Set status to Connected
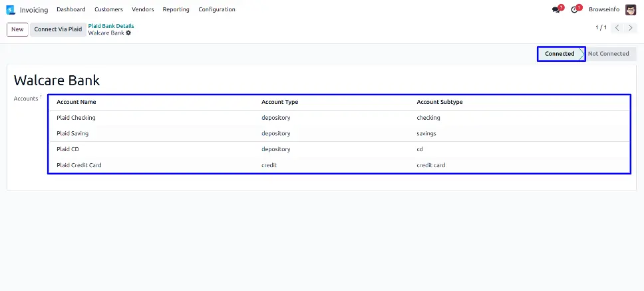 click(560, 54)
